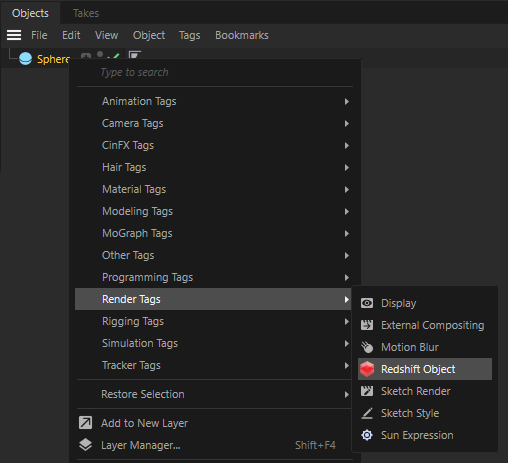Open the Tags menu in the menu bar
Image resolution: width=508 pixels, height=463 pixels.
189,35
